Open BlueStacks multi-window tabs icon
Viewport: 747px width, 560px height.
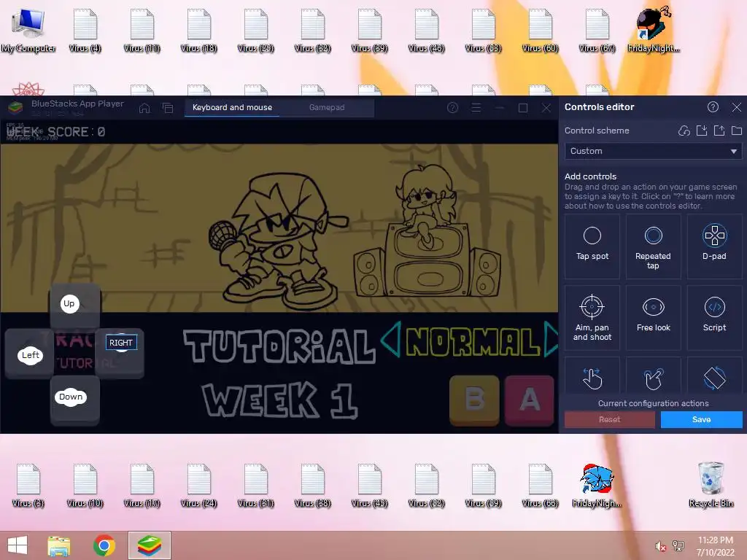[x=168, y=108]
